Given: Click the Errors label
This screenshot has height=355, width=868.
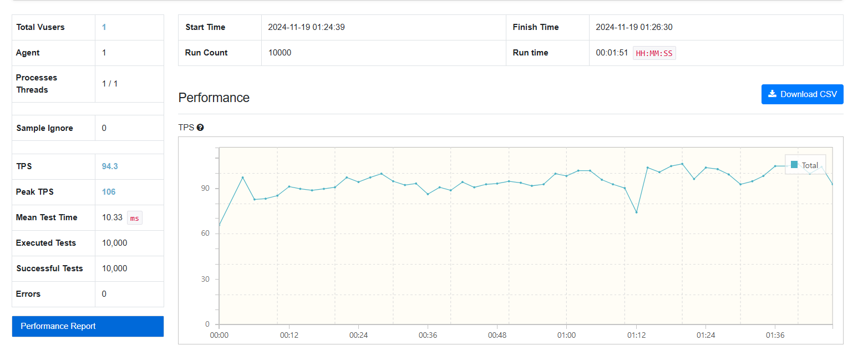Looking at the screenshot, I should 28,294.
